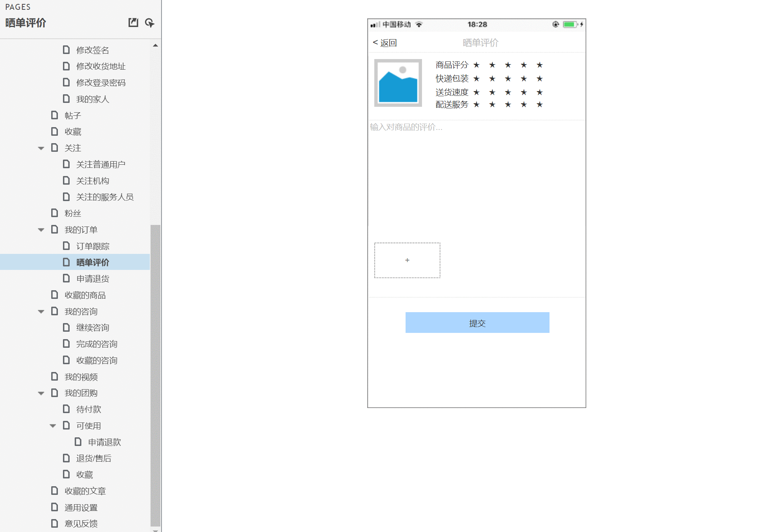Screen dimensions: 765x532
Task: Open the 修改登录密码 page
Action: pos(101,83)
